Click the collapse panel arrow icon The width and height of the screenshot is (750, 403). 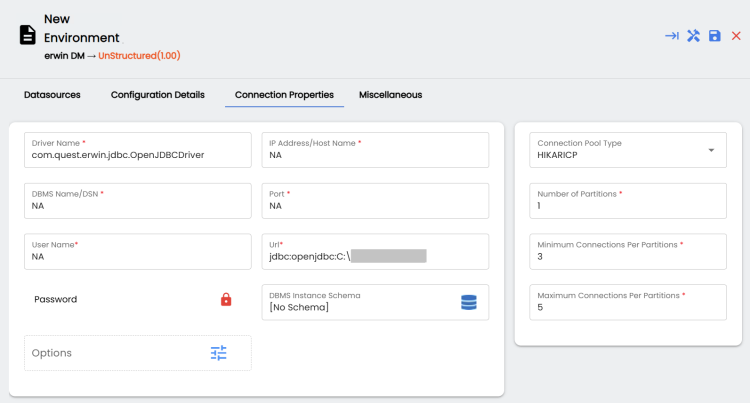tap(672, 36)
